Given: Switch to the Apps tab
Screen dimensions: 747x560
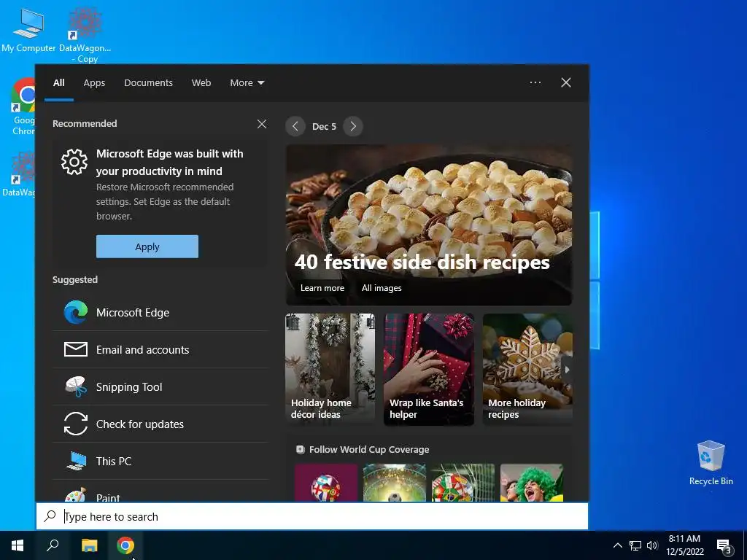Looking at the screenshot, I should pos(94,82).
